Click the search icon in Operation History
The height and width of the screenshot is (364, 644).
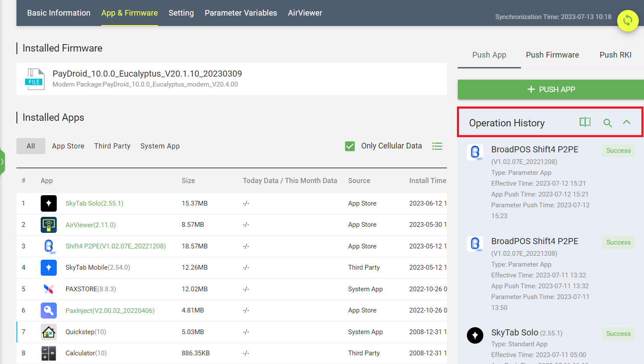[608, 123]
